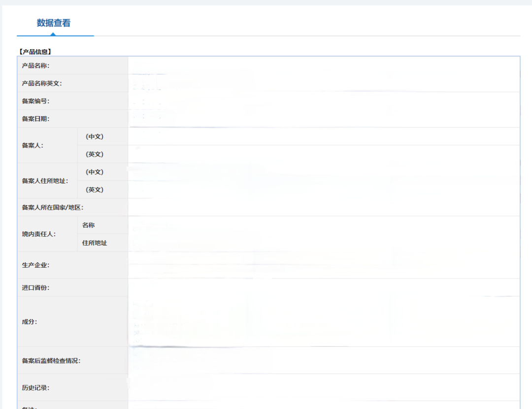532x409 pixels.
Task: Select the 备案人住所地址 label
Action: [x=45, y=181]
